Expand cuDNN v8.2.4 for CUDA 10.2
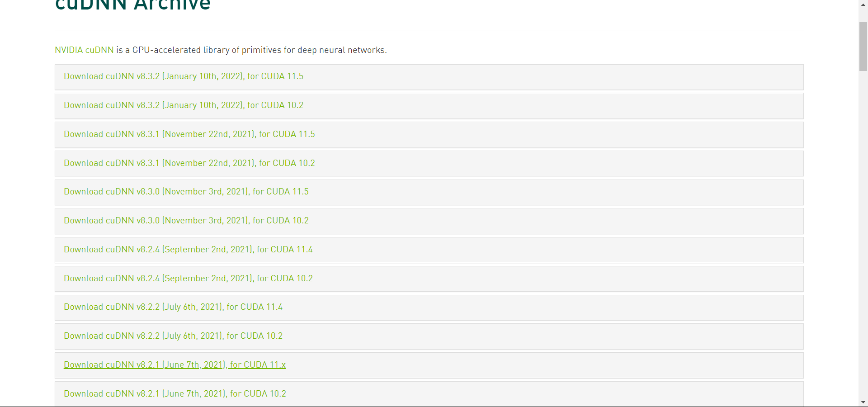Image resolution: width=868 pixels, height=407 pixels. pyautogui.click(x=188, y=279)
